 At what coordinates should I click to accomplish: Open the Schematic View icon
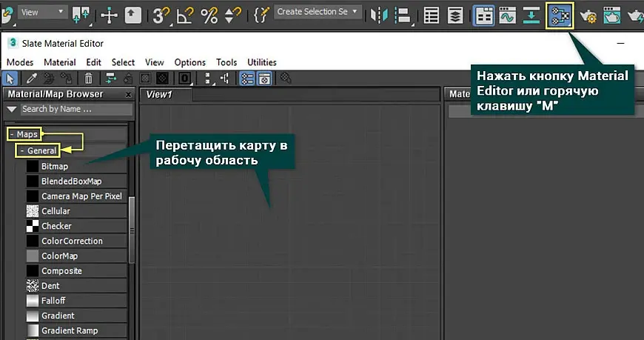[x=531, y=16]
